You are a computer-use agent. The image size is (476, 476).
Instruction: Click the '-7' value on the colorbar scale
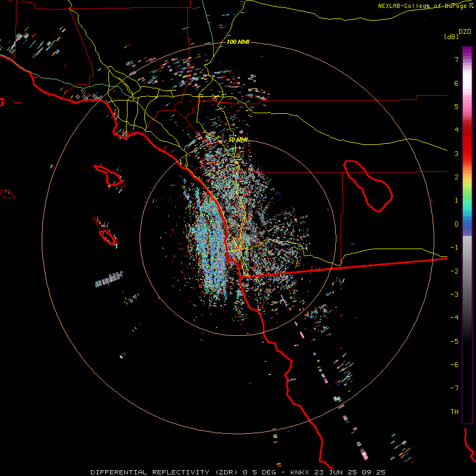454,388
